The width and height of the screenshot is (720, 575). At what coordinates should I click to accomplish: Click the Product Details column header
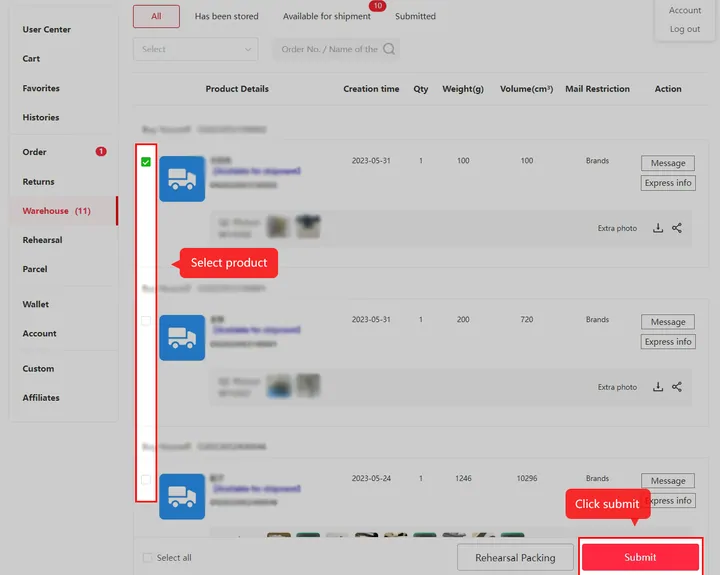click(237, 89)
